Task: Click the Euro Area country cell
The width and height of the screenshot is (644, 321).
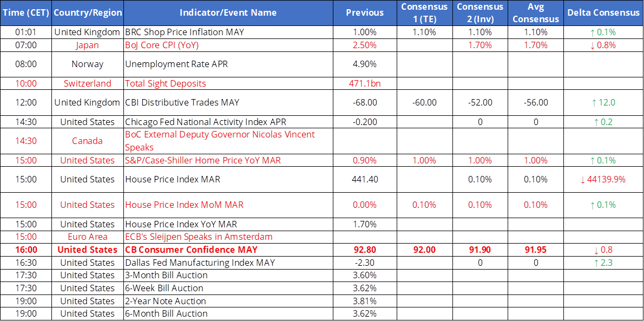Action: [88, 237]
